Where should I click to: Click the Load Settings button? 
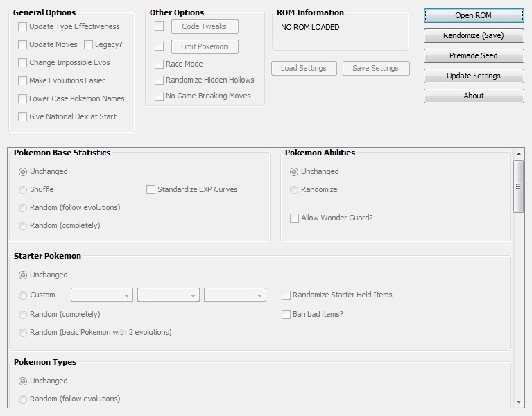[x=304, y=68]
